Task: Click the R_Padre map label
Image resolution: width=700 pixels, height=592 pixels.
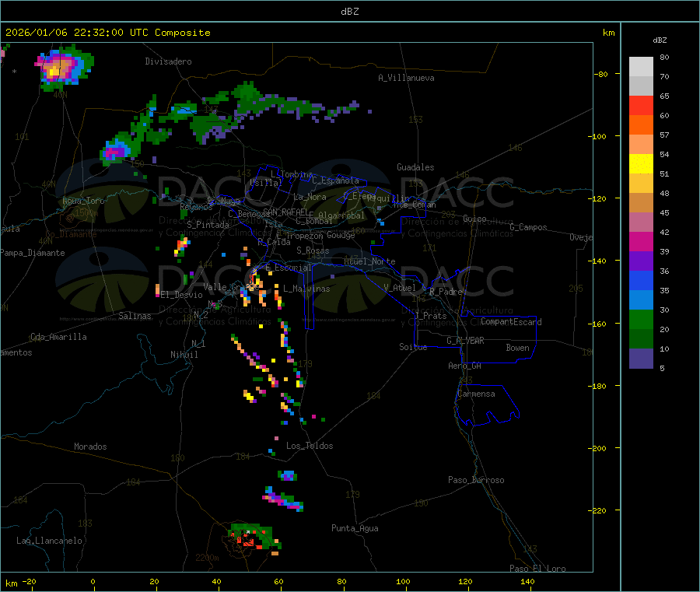Action: pos(446,292)
